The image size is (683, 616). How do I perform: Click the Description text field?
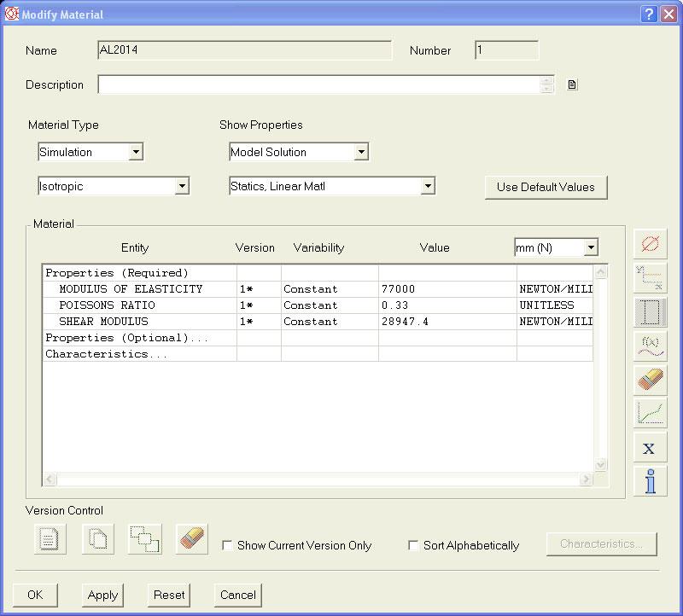pos(318,84)
